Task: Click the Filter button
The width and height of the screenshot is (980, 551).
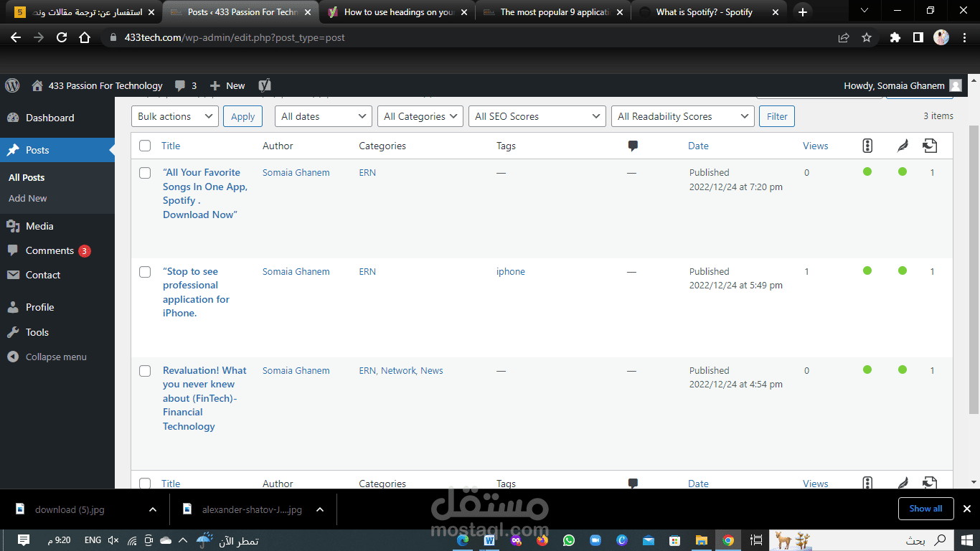Action: (x=777, y=116)
